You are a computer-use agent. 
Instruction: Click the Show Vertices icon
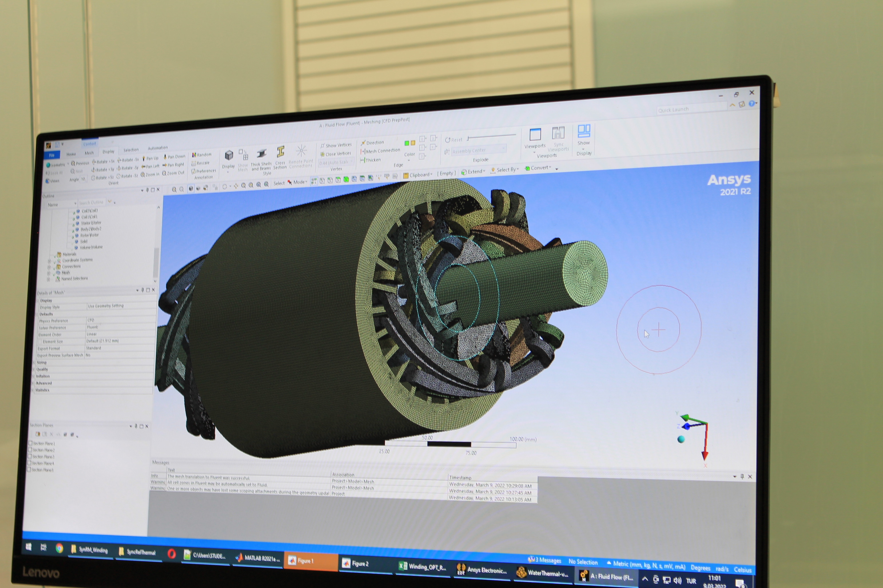323,146
